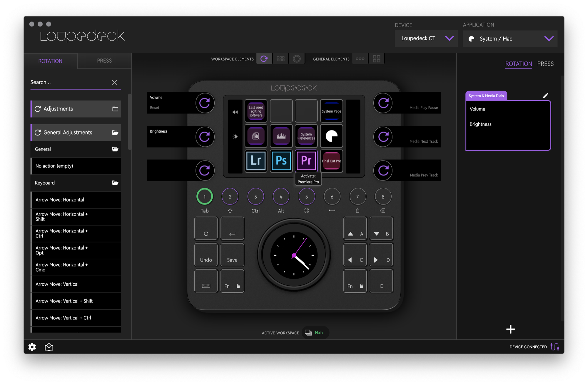Viewport: 588px width, 385px height.
Task: Switch to the PRESS tab on left panel
Action: point(104,61)
